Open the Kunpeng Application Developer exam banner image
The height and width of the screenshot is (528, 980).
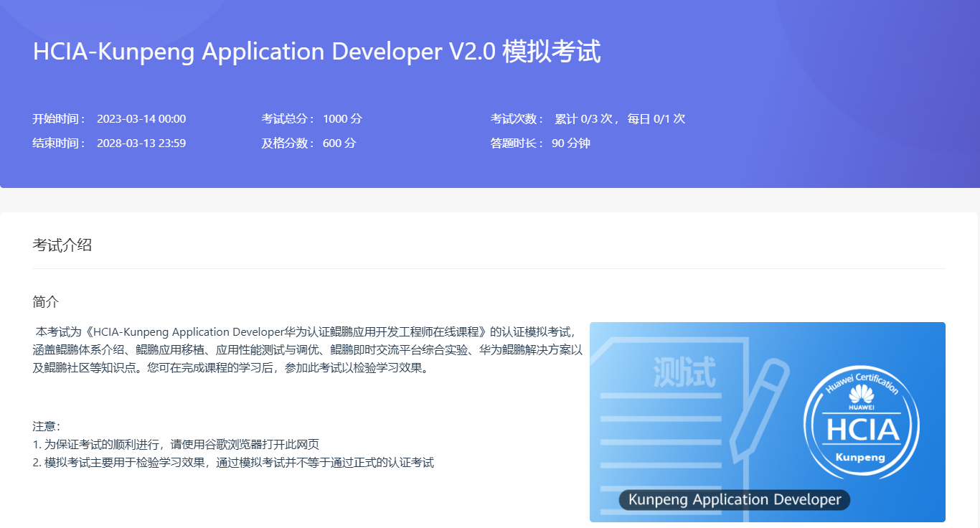(x=768, y=422)
